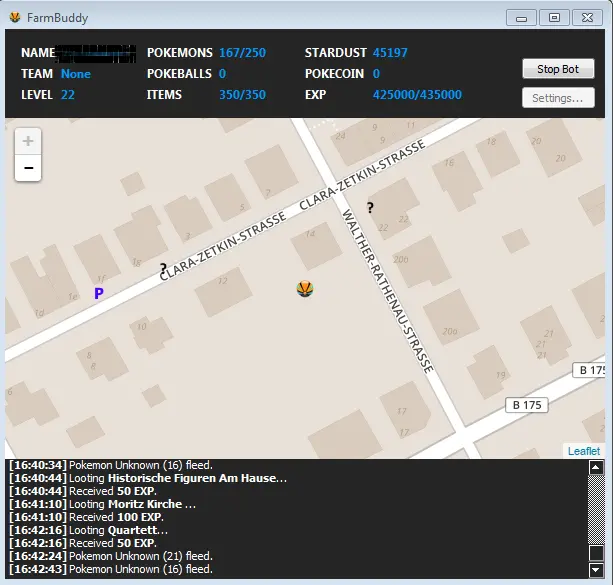Click the Stardust value 45197
Image resolution: width=613 pixels, height=585 pixels.
[390, 52]
